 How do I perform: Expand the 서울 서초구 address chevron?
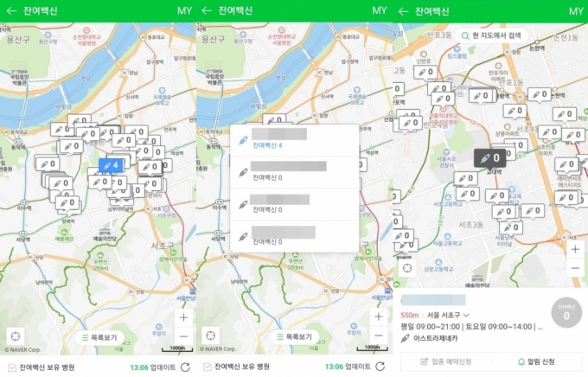click(x=466, y=315)
